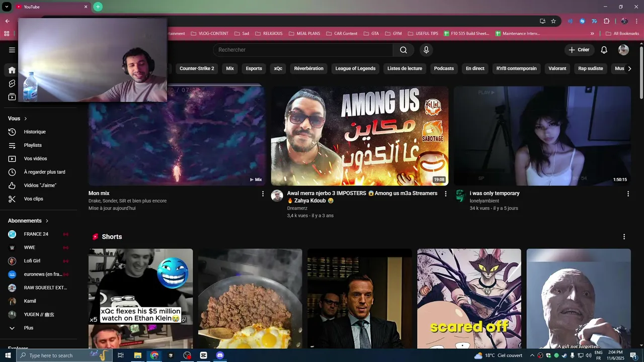Open Shorts section options menu

click(624, 237)
